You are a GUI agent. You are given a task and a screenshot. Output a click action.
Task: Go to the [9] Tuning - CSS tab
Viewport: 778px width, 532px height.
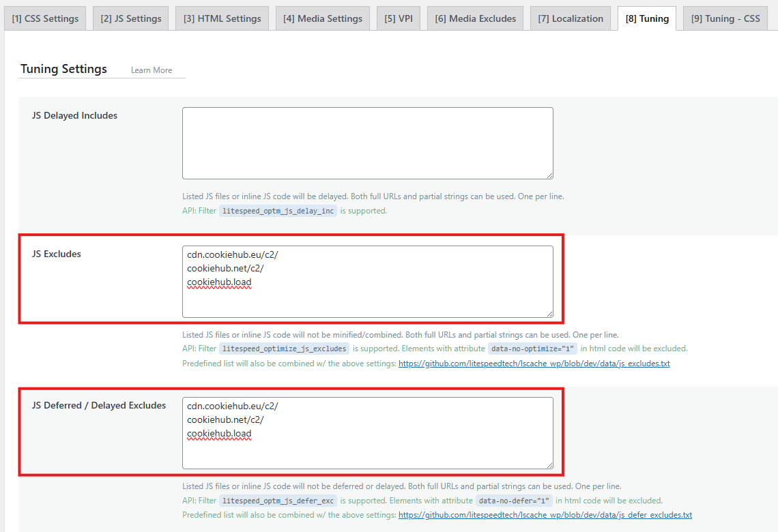coord(725,18)
